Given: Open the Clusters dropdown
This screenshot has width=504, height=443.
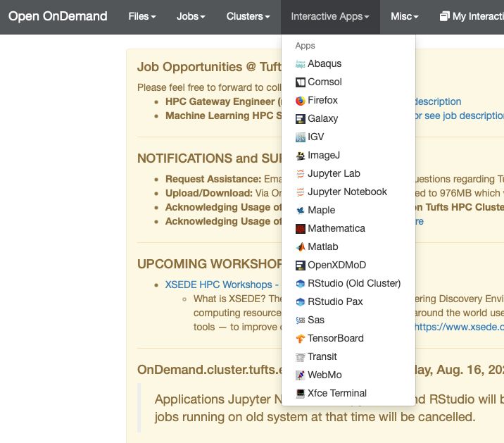Looking at the screenshot, I should click(248, 16).
